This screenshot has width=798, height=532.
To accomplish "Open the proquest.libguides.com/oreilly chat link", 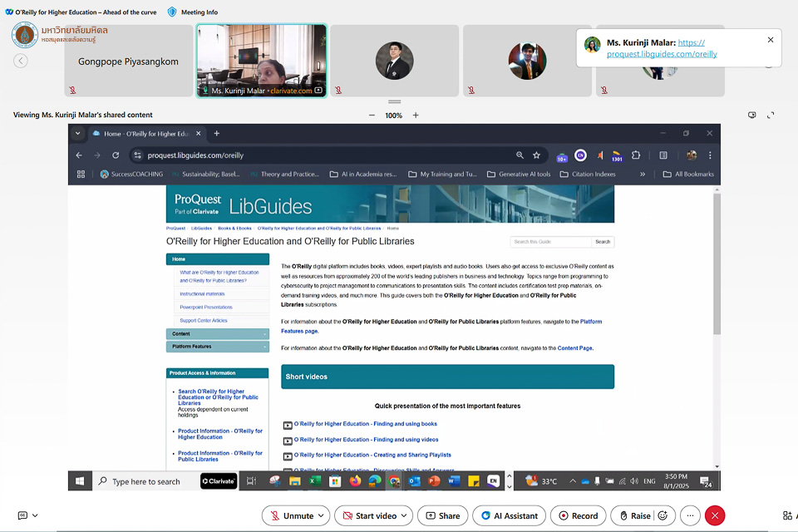I will click(x=662, y=54).
